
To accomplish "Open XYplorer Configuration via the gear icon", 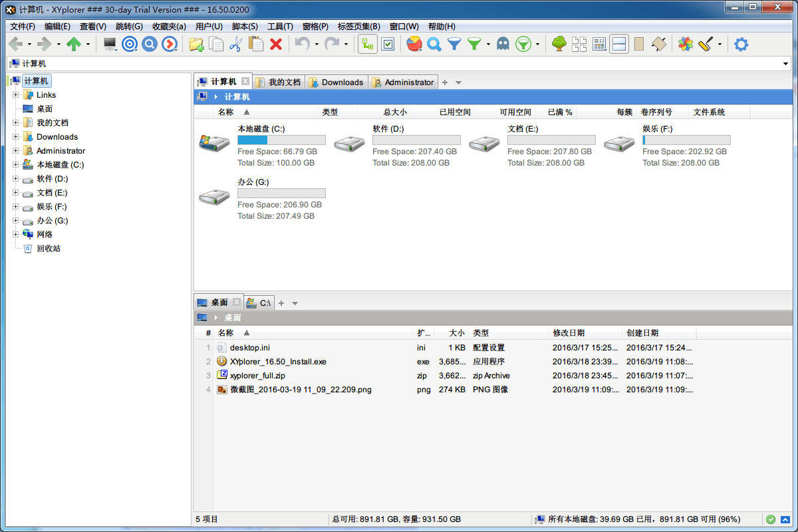I will point(741,44).
